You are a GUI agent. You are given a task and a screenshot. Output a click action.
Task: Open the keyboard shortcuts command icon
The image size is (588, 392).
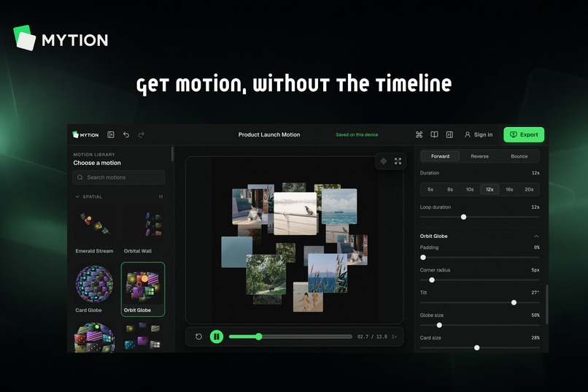click(x=419, y=134)
